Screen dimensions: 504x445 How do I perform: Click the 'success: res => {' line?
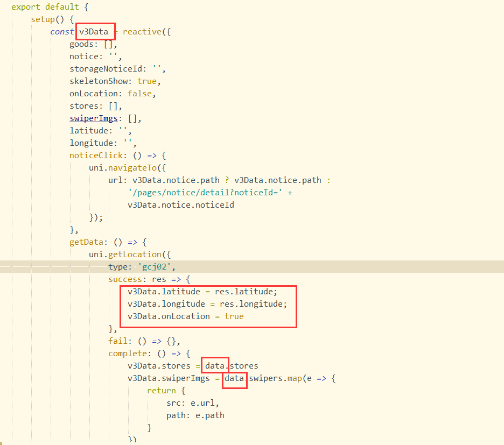tap(149, 279)
